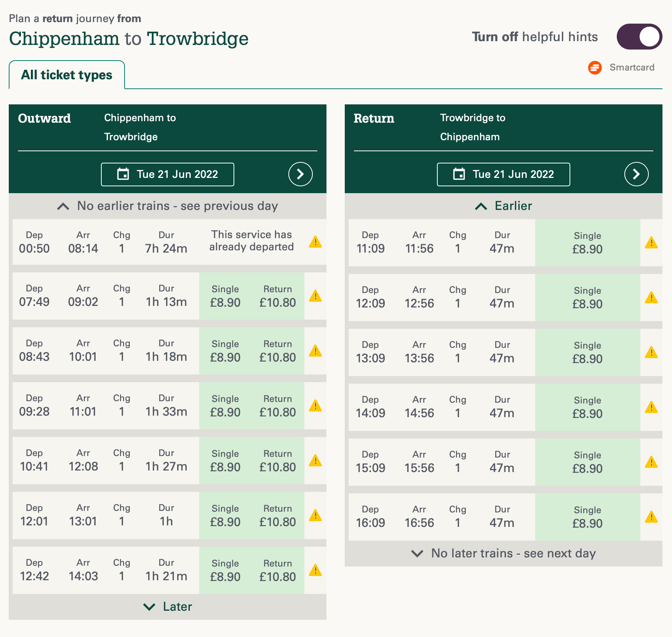
Task: Click the Smartcard orange icon
Action: 595,68
